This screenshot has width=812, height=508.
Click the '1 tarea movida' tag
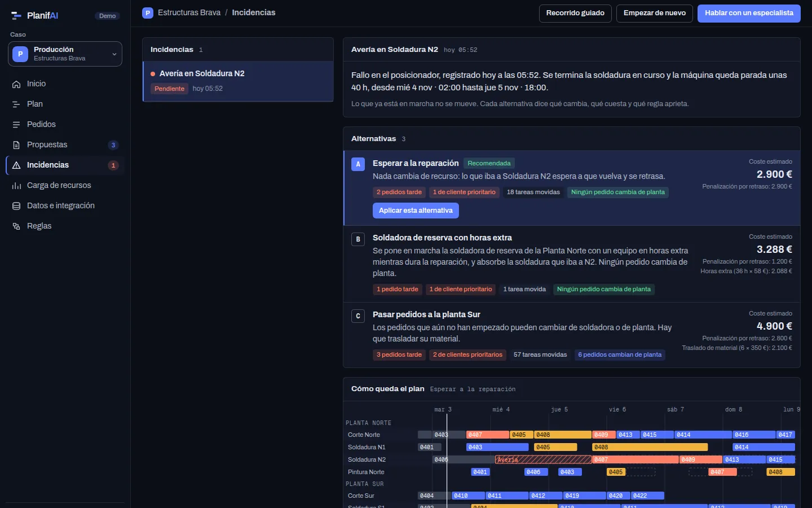pyautogui.click(x=524, y=289)
